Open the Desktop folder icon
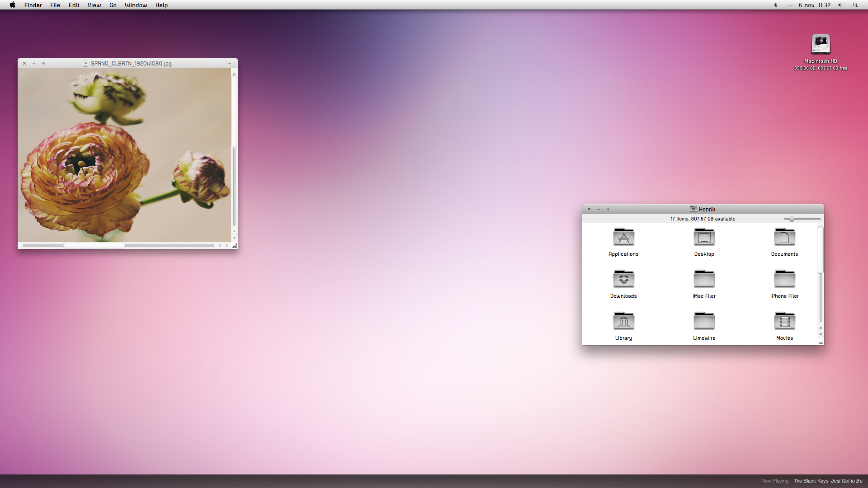This screenshot has width=868, height=488. pos(704,237)
